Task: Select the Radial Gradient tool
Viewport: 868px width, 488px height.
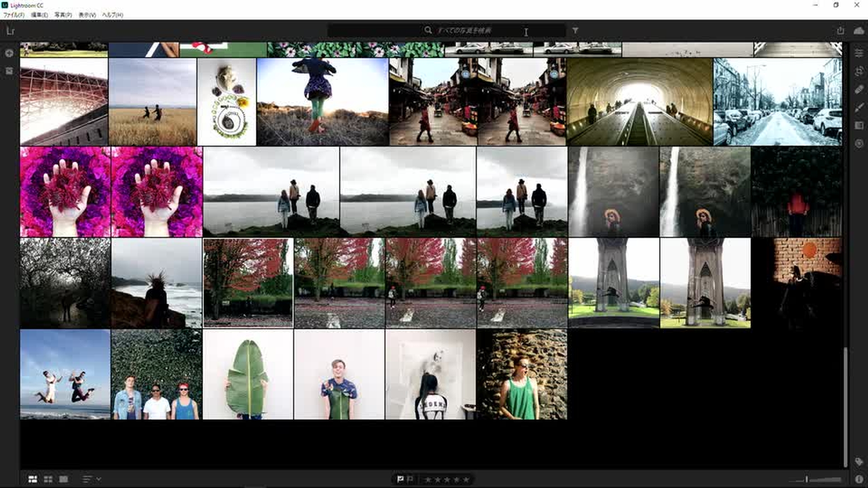Action: click(x=859, y=144)
